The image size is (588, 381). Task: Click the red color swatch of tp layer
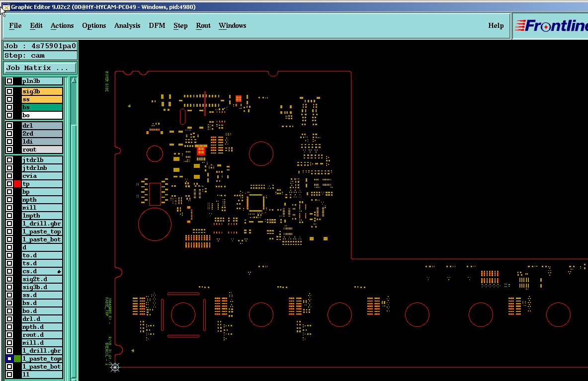pos(17,184)
